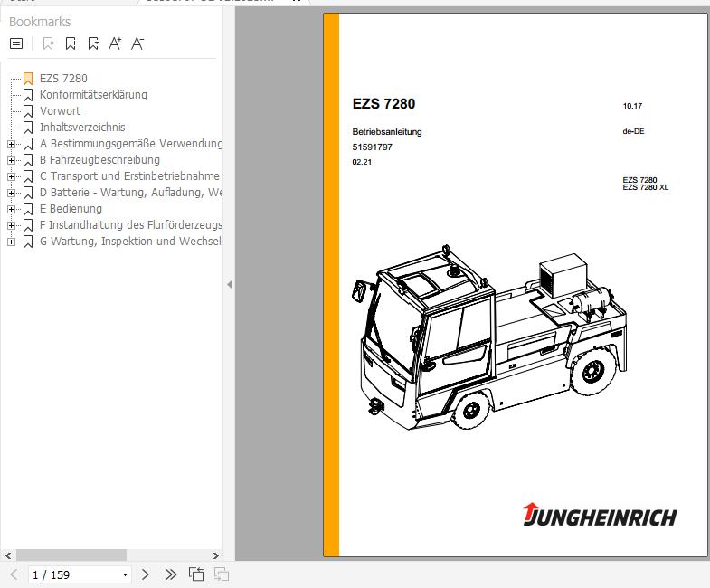Viewport: 710px width, 588px height.
Task: Click the page layout view icon
Action: point(196,574)
